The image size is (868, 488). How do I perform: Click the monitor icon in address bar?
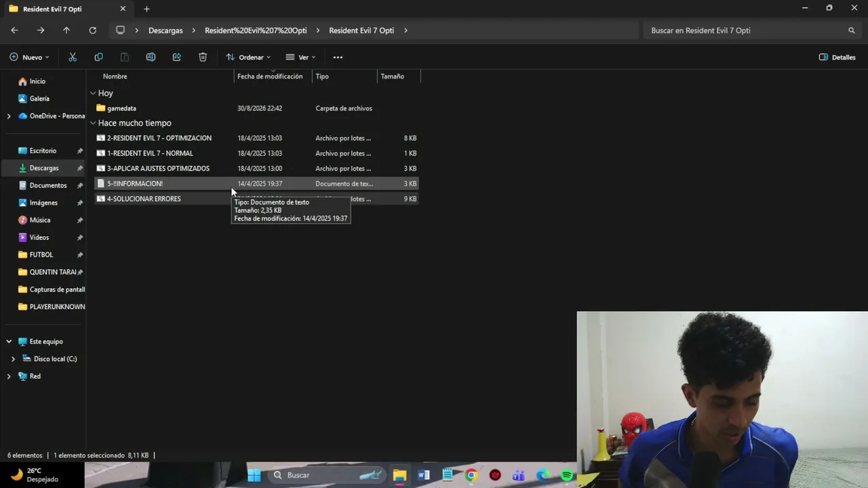(x=121, y=30)
